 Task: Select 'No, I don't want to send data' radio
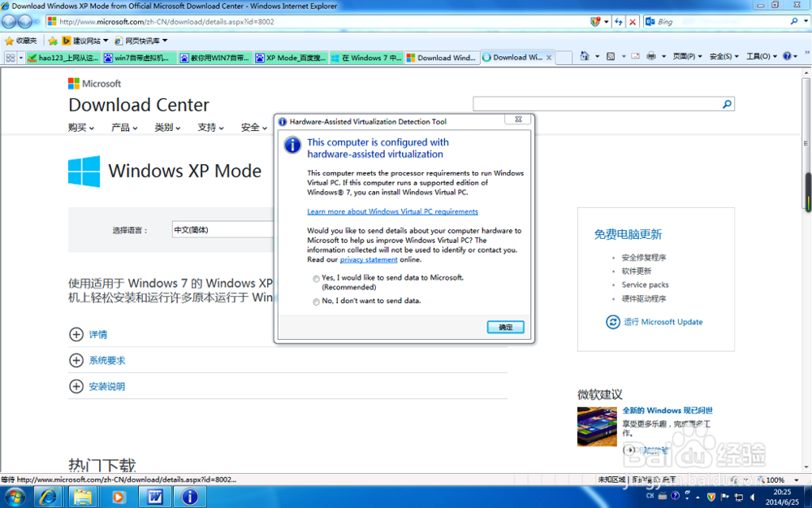coord(316,302)
